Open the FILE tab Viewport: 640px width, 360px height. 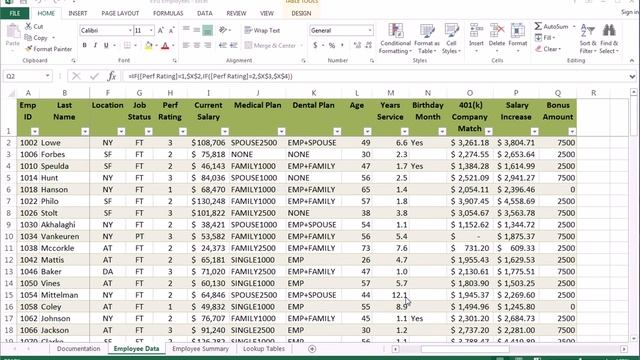point(15,13)
